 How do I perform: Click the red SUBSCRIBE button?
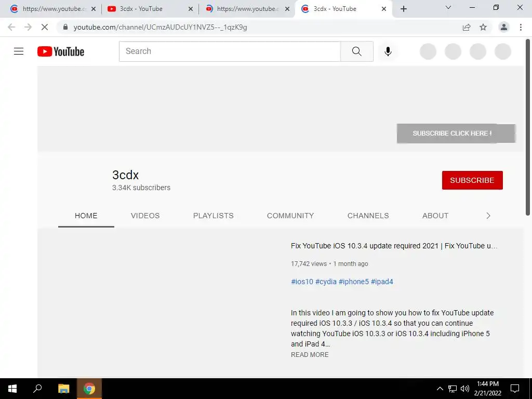(x=472, y=180)
